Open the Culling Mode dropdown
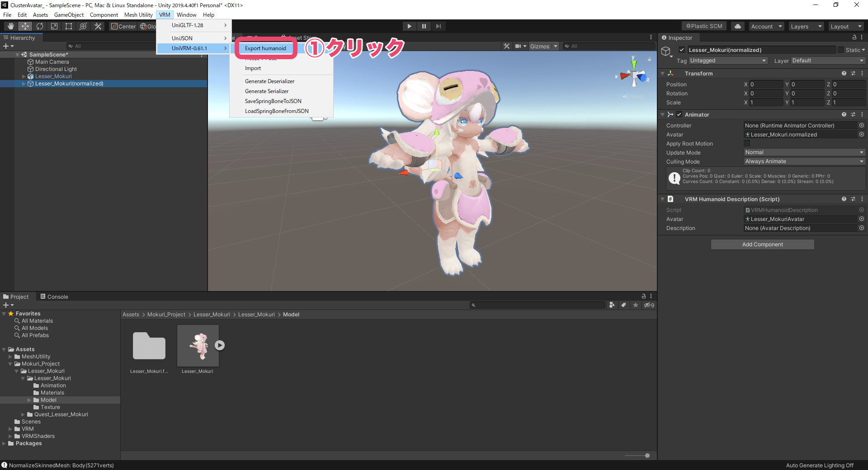 [x=804, y=161]
